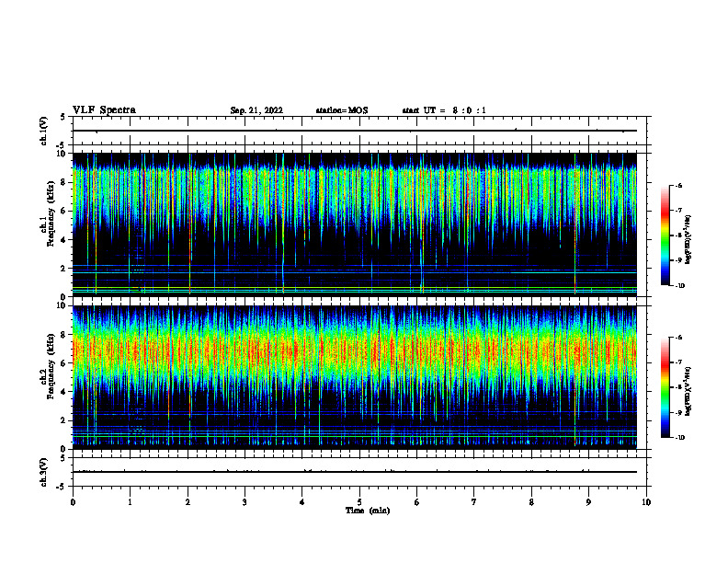Viewport: 728px width, 563px height.
Task: Click the '8' kHz tick on ch.2 axis
Action: pos(64,335)
